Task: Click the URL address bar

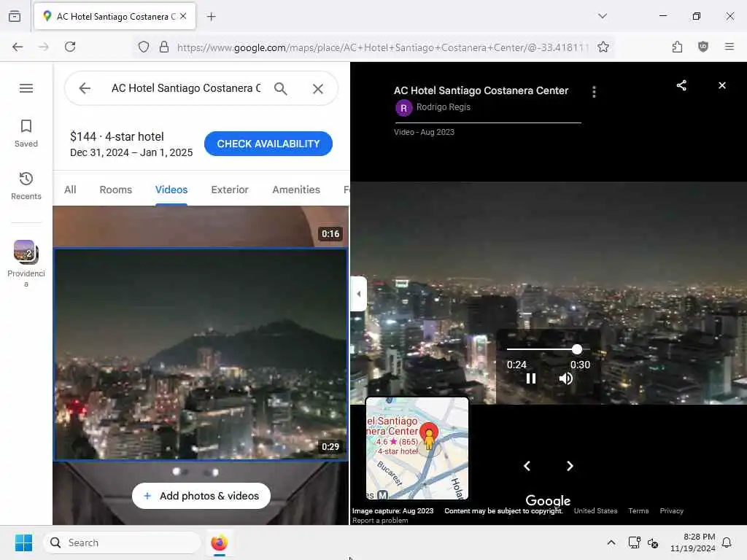Action: tap(383, 47)
